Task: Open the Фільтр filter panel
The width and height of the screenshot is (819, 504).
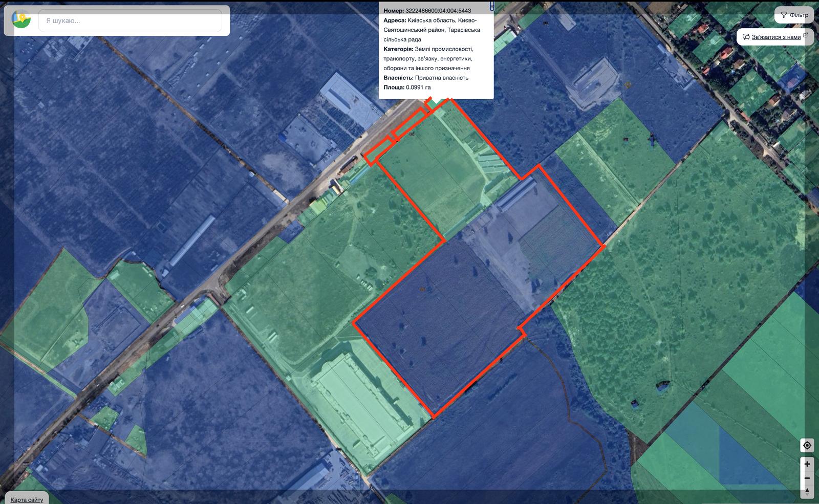Action: click(794, 15)
